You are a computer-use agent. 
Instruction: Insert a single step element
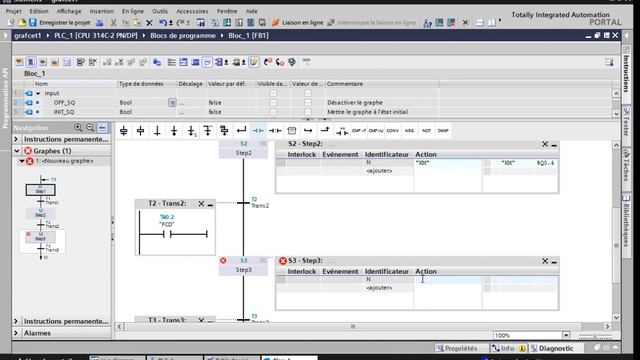pos(140,131)
